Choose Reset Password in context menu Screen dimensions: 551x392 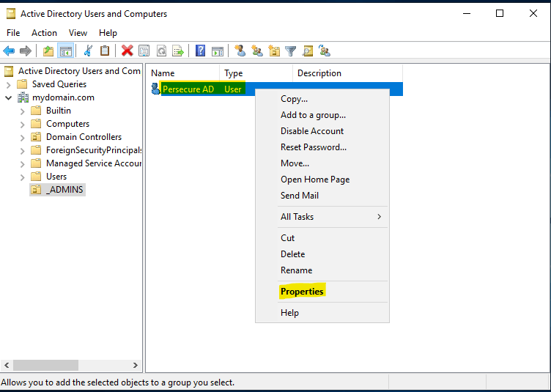(313, 147)
